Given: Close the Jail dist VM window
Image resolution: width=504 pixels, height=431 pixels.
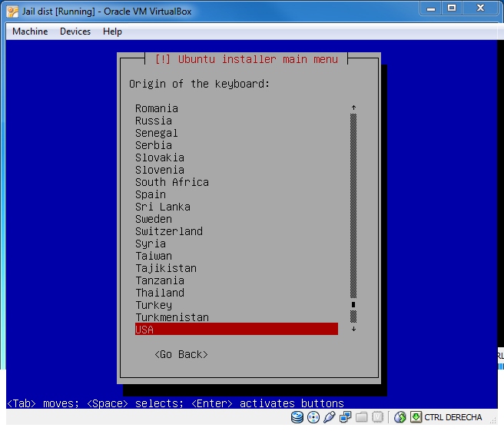Looking at the screenshot, I should pyautogui.click(x=480, y=8).
